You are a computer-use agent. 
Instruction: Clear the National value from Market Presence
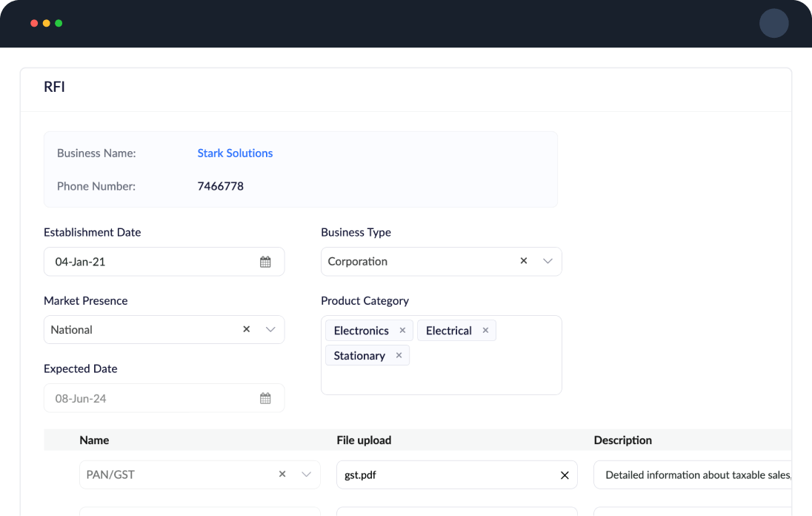pos(246,329)
